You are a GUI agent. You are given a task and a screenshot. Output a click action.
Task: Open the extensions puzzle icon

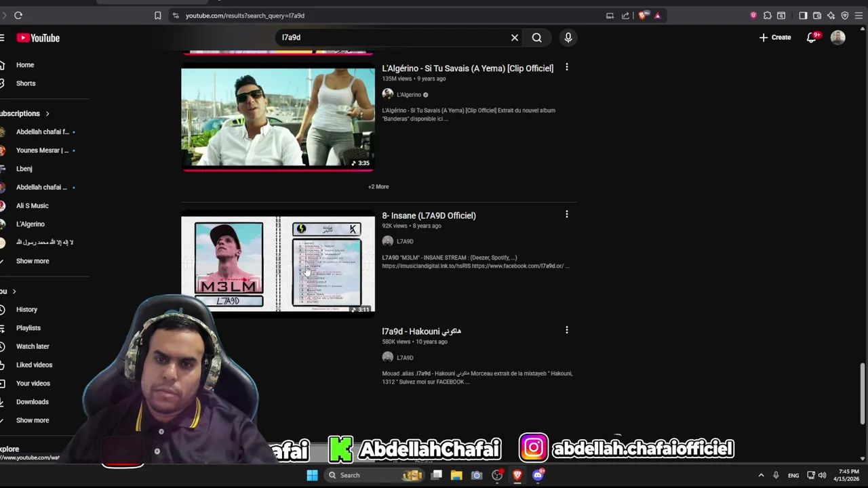(767, 15)
